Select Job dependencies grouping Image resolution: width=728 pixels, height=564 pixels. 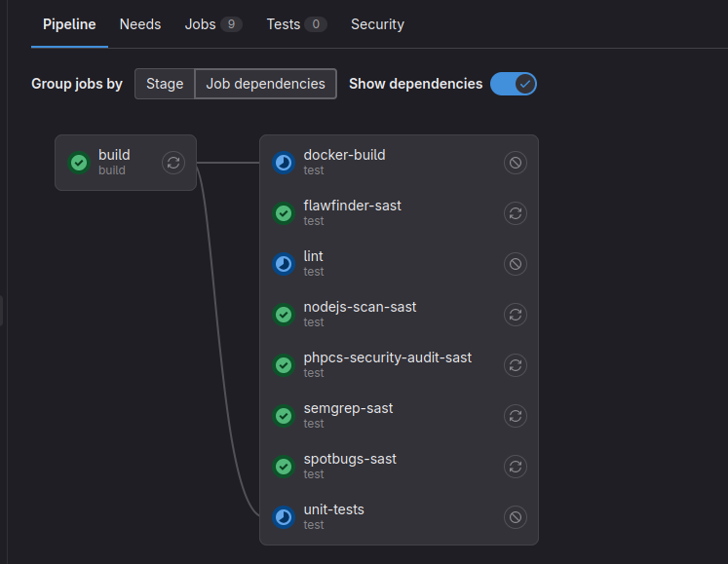point(265,84)
